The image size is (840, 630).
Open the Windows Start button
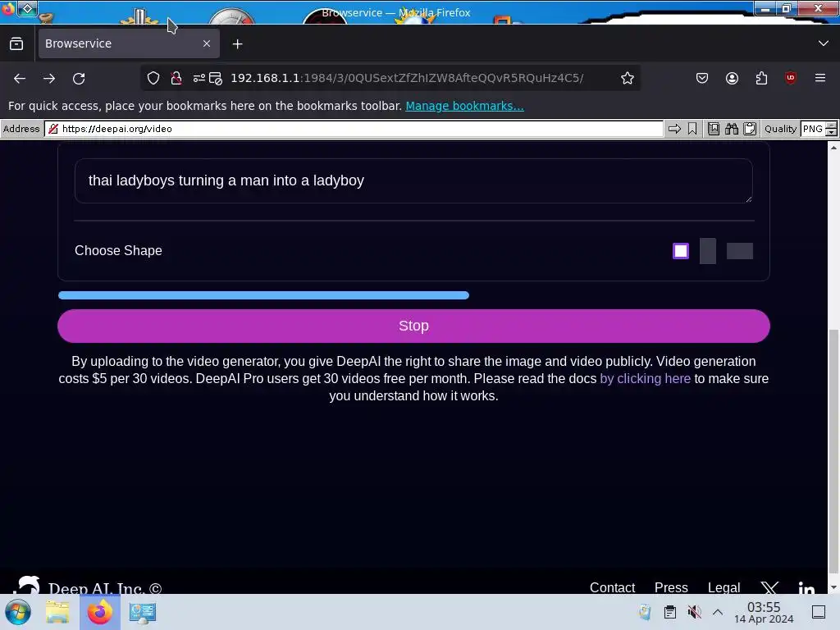pos(18,612)
